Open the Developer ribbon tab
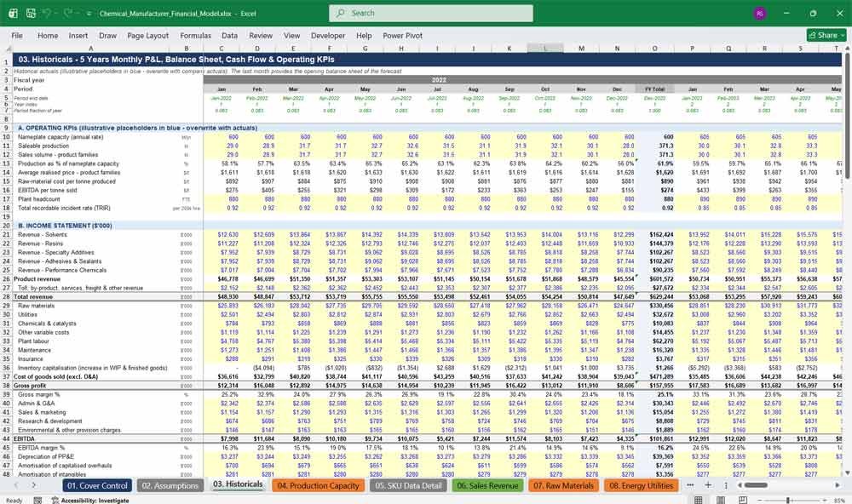Viewport: 852px width, 504px height. click(328, 35)
